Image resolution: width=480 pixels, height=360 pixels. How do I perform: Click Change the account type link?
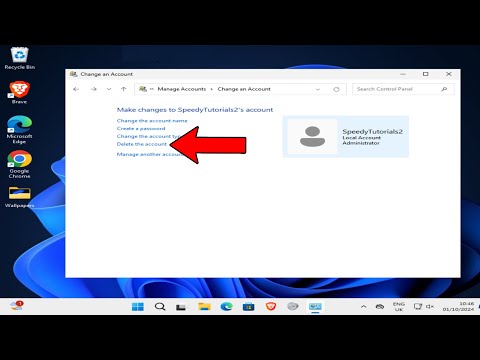148,136
